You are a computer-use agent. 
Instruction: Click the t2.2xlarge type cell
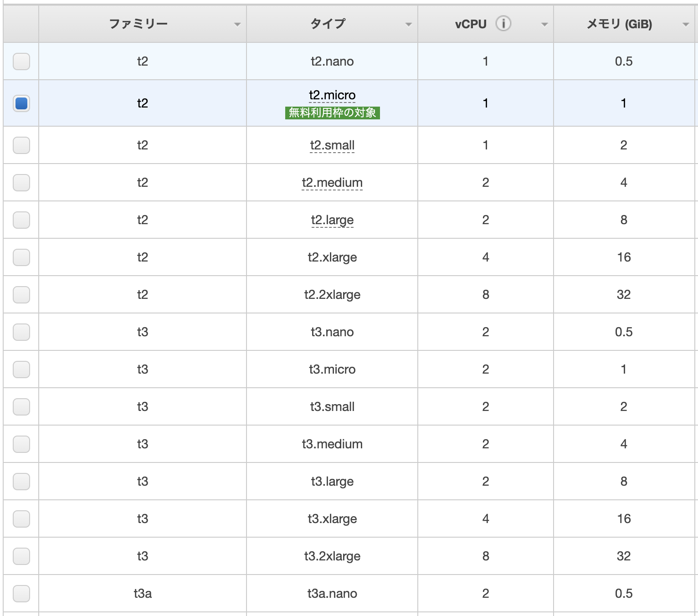pos(332,295)
